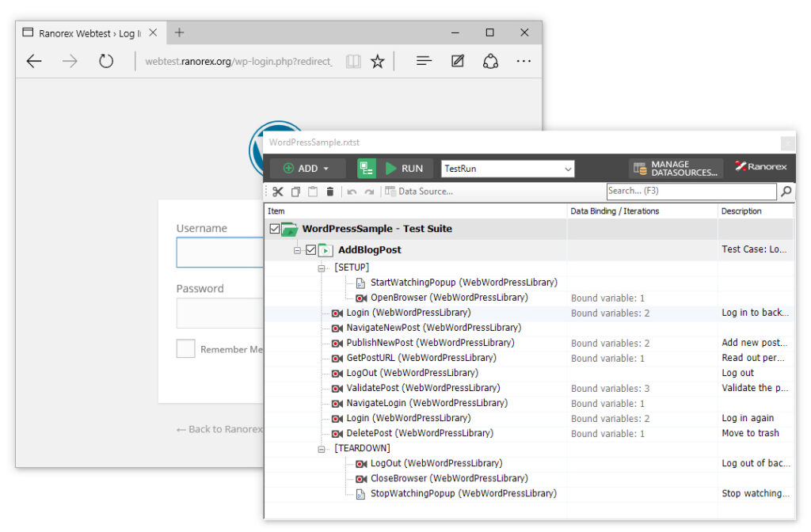The width and height of the screenshot is (811, 532).
Task: Open reading view book icon
Action: (x=353, y=62)
